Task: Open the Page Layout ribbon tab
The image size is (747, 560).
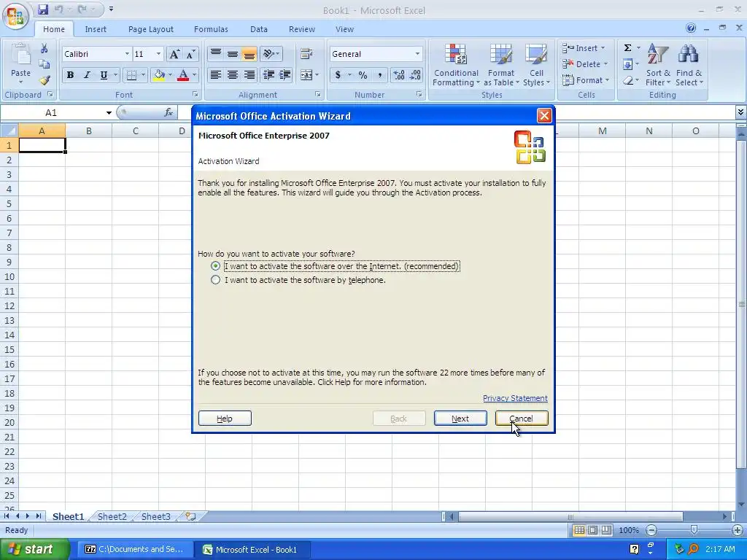Action: click(x=150, y=29)
